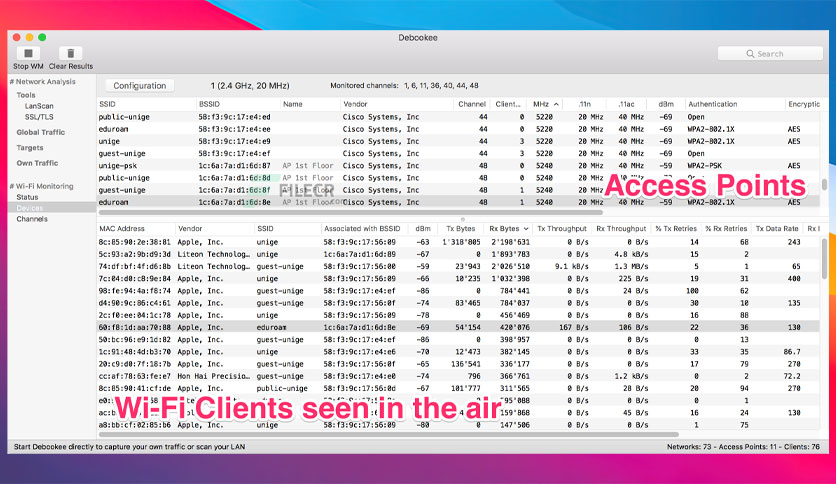The image size is (836, 484).
Task: Select client 5c:93:a2:9b:d9:3d
Action: click(x=459, y=254)
